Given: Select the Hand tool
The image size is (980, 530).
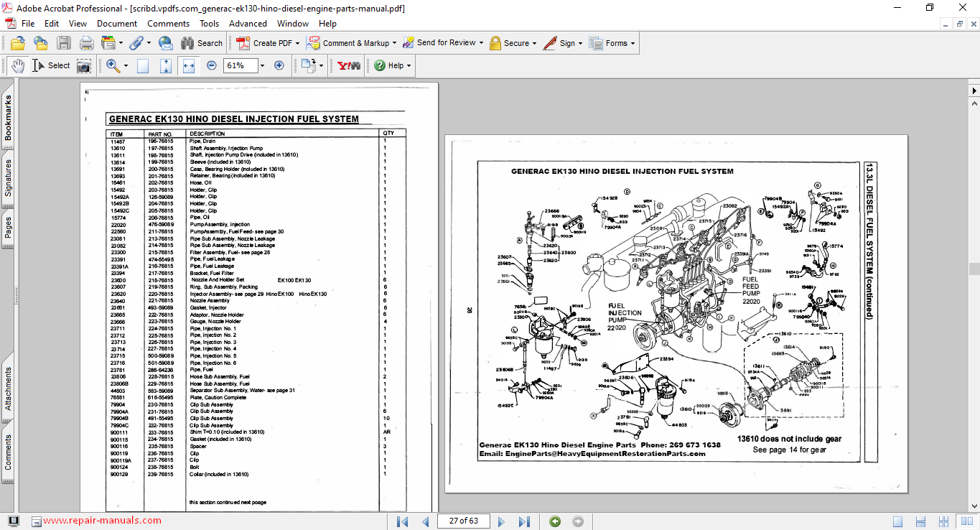Looking at the screenshot, I should tap(17, 65).
